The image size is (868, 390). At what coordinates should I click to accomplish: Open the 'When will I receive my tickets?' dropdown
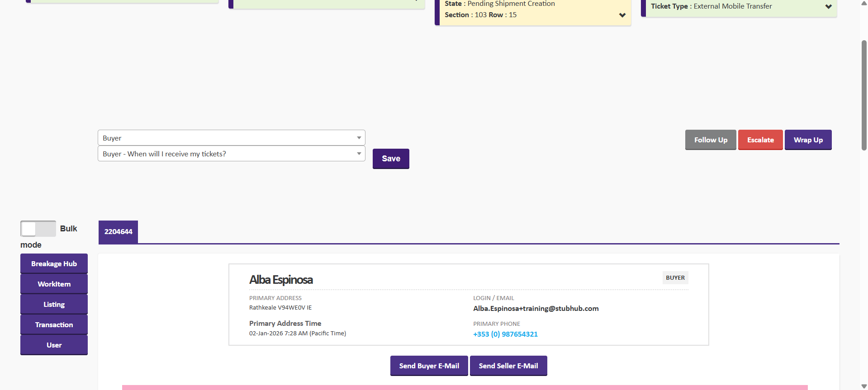pyautogui.click(x=231, y=154)
